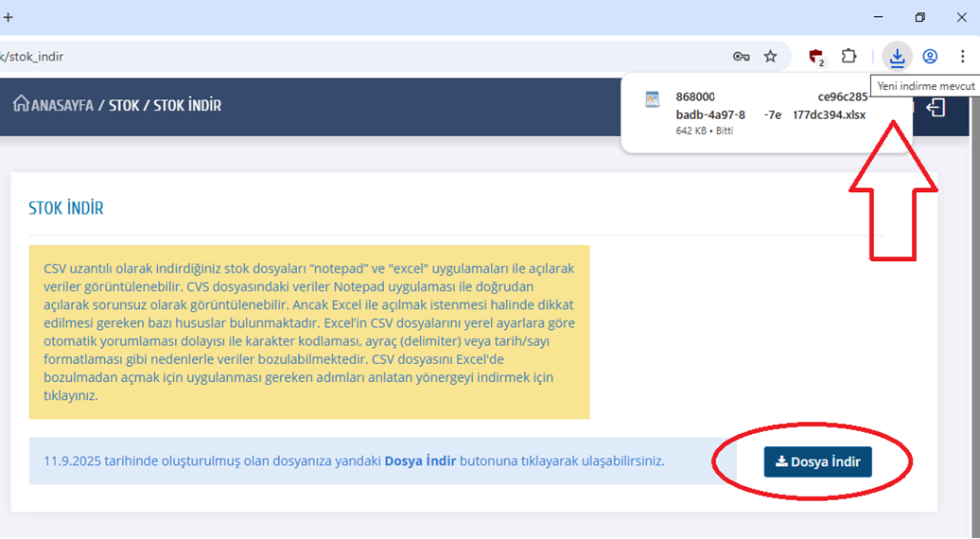Screen dimensions: 980x539
Task: Go to ANASAYFA breadcrumb link
Action: (61, 105)
